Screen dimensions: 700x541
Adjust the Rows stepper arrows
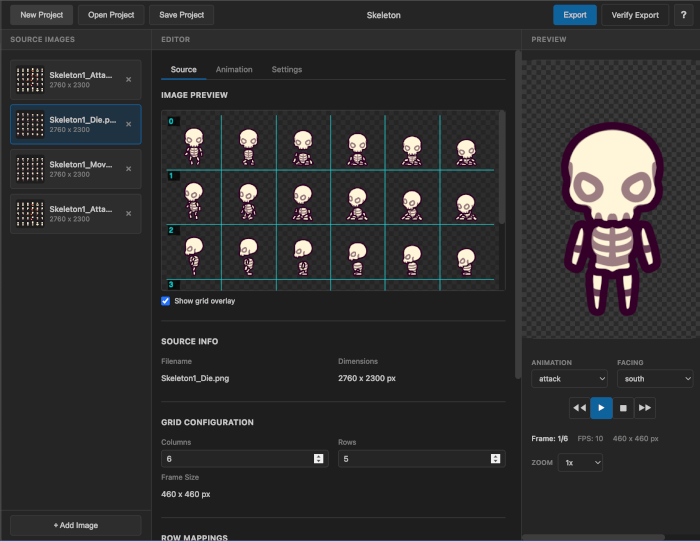click(495, 458)
